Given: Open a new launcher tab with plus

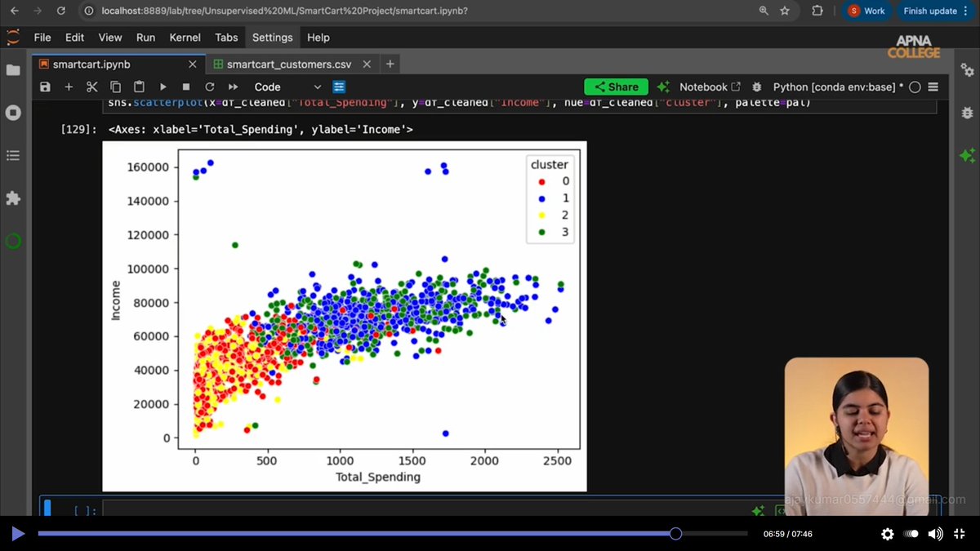Looking at the screenshot, I should (x=390, y=64).
